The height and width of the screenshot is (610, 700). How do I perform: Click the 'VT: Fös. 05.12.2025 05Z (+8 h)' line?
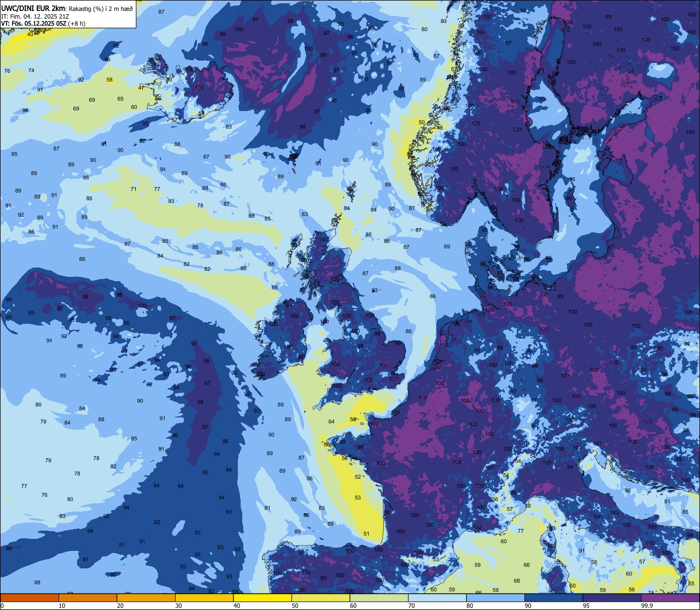pos(43,24)
